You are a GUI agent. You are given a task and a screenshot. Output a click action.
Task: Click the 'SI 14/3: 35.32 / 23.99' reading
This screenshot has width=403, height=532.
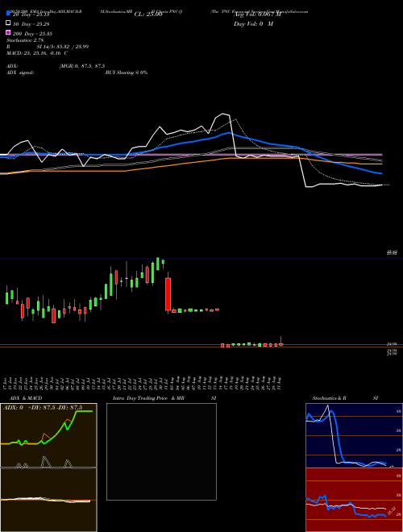click(63, 47)
